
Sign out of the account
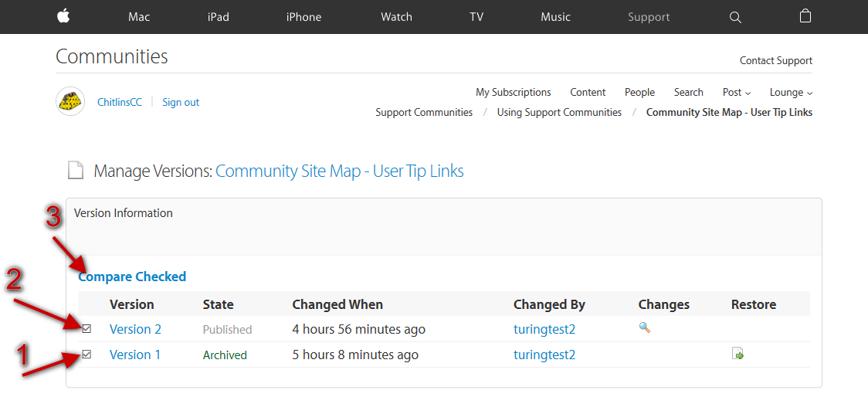[x=181, y=102]
